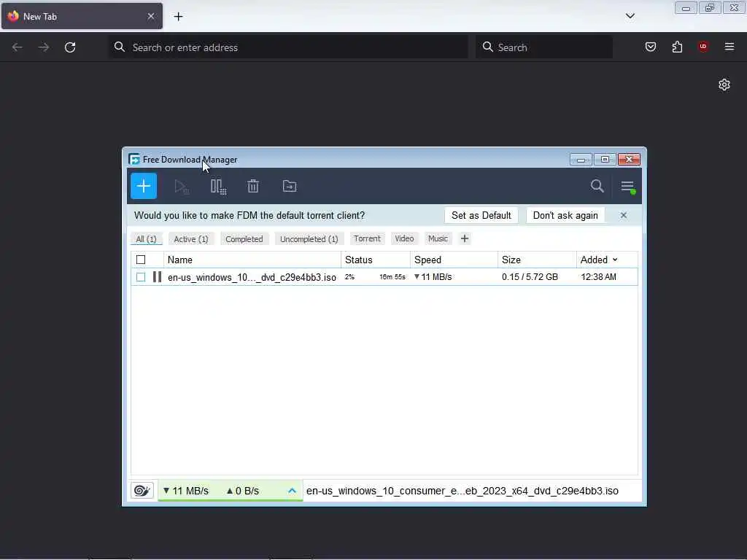
Task: Click download speed 11 MB/s in status bar
Action: [x=186, y=491]
